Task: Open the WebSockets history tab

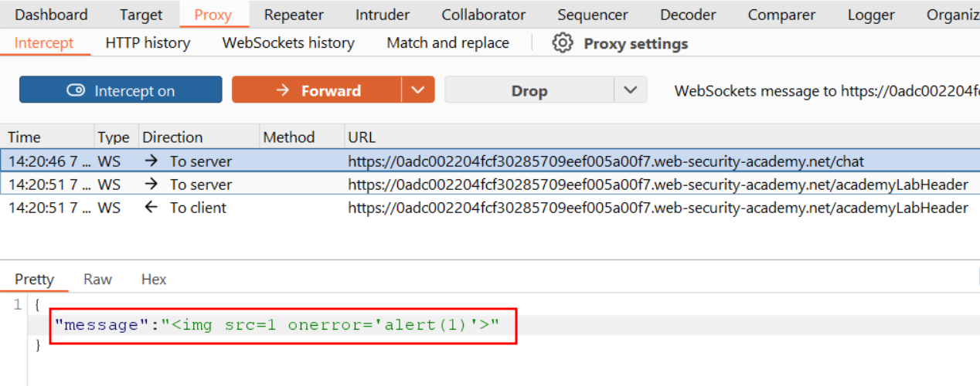Action: click(288, 43)
